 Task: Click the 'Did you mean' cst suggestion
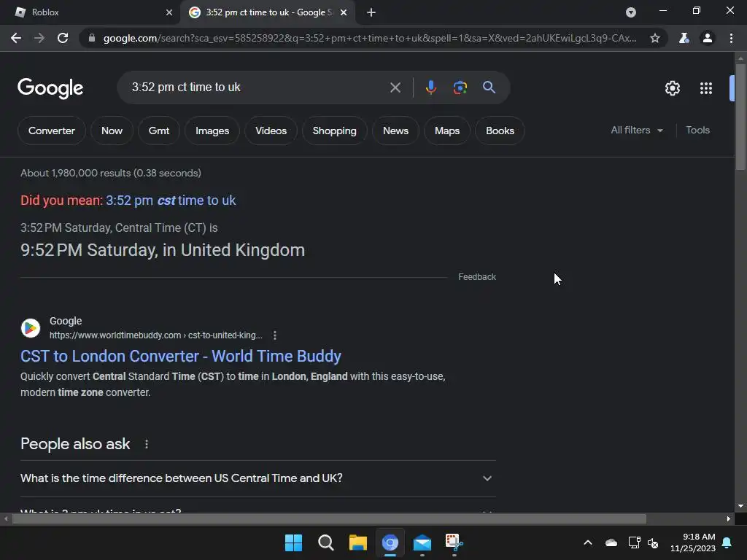(171, 201)
